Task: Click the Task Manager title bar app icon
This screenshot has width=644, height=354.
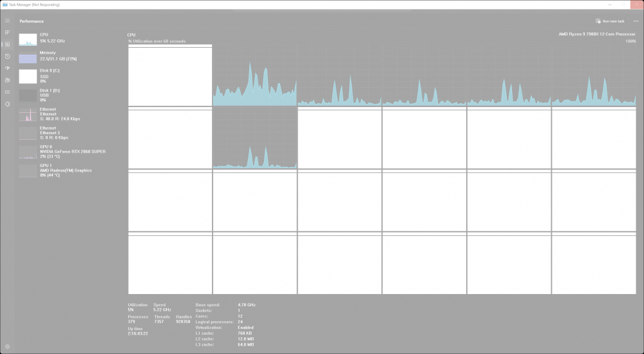Action: point(5,5)
